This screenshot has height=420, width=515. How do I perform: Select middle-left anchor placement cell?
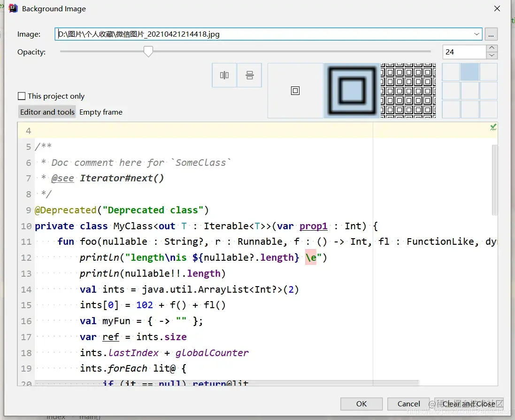click(x=451, y=91)
